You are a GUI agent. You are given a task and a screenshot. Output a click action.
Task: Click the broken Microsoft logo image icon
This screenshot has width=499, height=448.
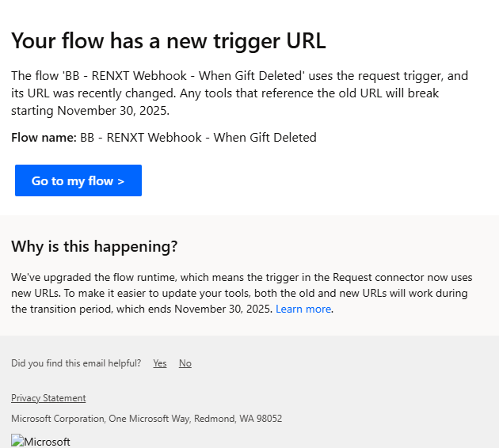[17, 440]
